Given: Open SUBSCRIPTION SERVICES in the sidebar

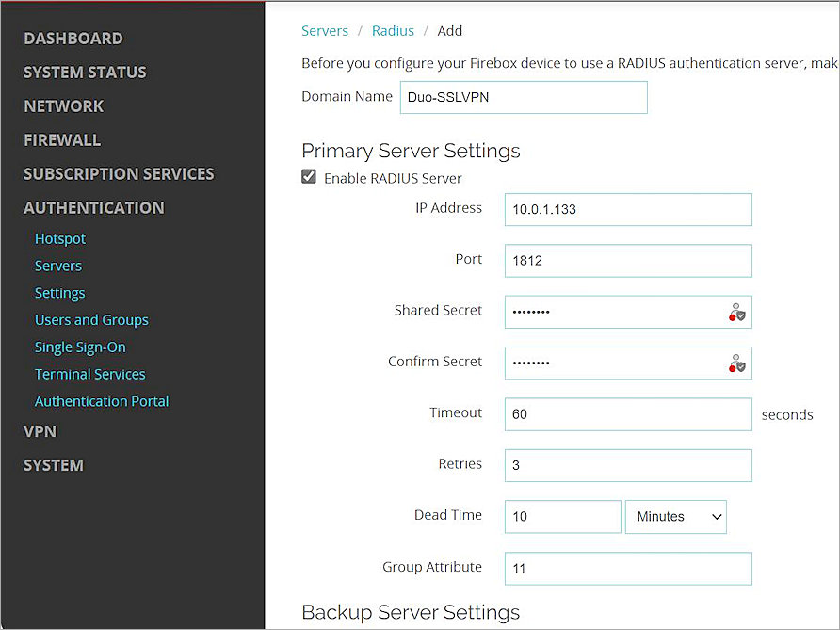Looking at the screenshot, I should 119,173.
